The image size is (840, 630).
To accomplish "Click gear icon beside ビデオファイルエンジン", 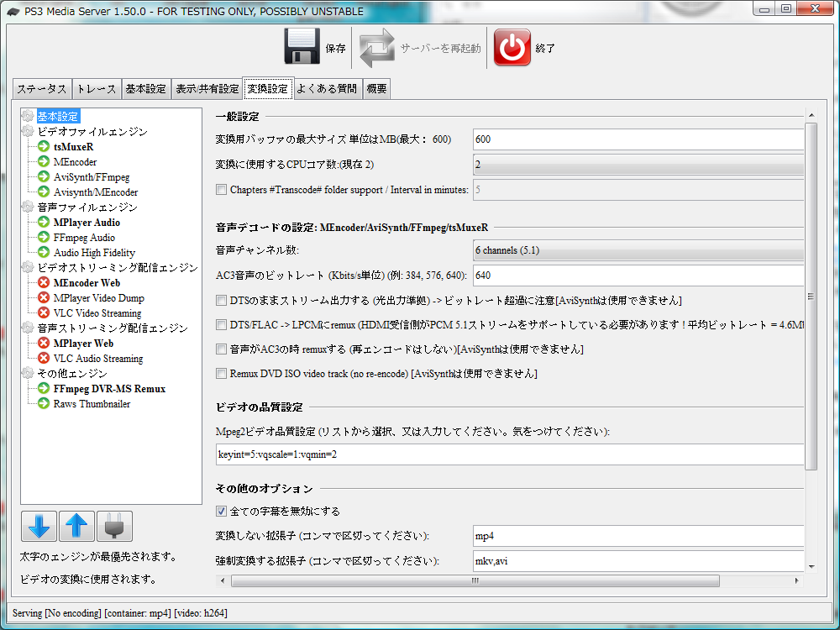I will click(28, 131).
